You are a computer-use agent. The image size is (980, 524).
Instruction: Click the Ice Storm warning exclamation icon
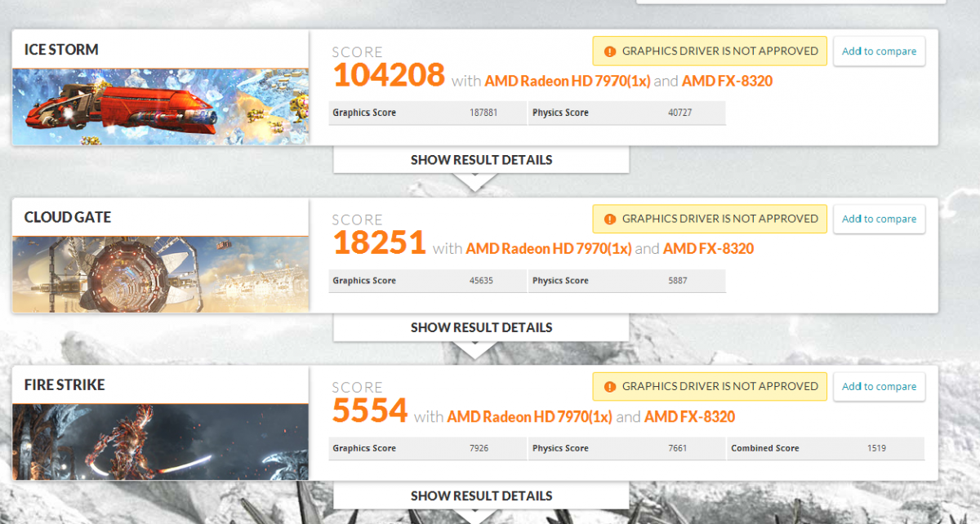coord(609,51)
